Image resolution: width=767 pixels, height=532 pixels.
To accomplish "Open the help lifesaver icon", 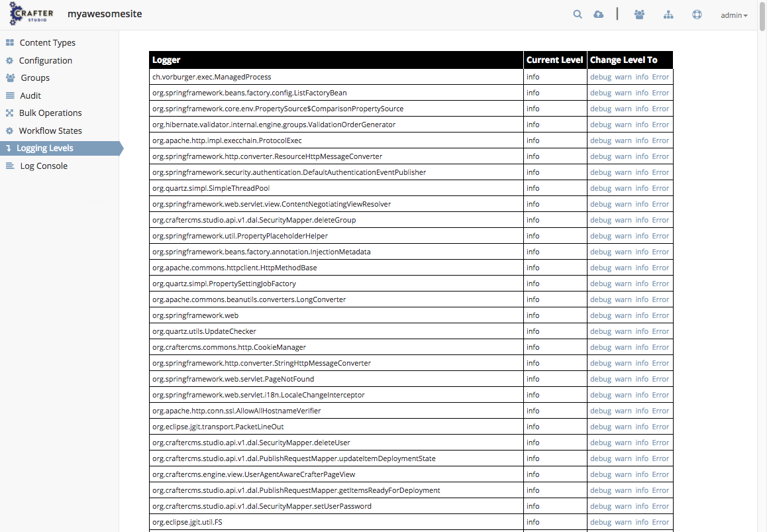I will tap(697, 14).
